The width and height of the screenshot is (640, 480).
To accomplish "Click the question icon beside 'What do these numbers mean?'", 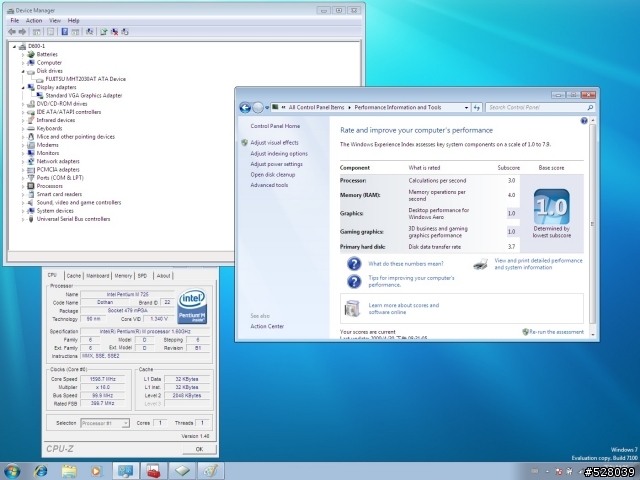I will 354,264.
